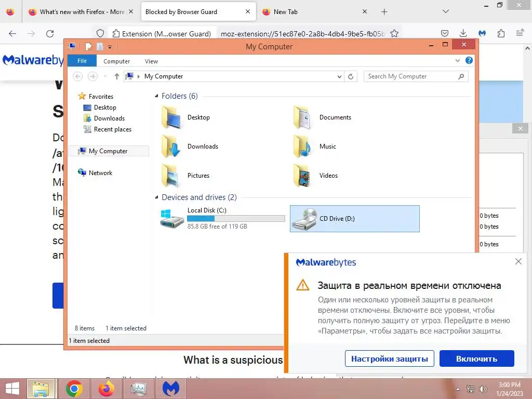Click the New folder quick access icon
Screen dimensions: 532x399
[100, 46]
